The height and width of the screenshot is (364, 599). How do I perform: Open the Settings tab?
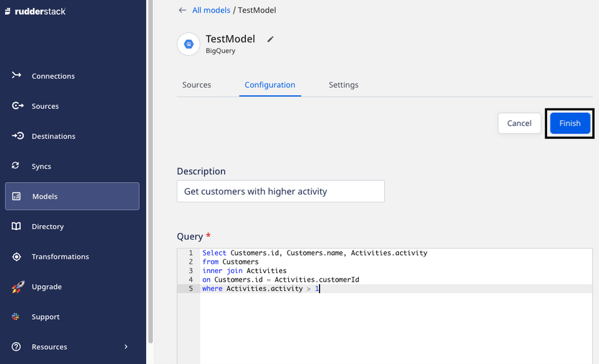click(x=343, y=85)
